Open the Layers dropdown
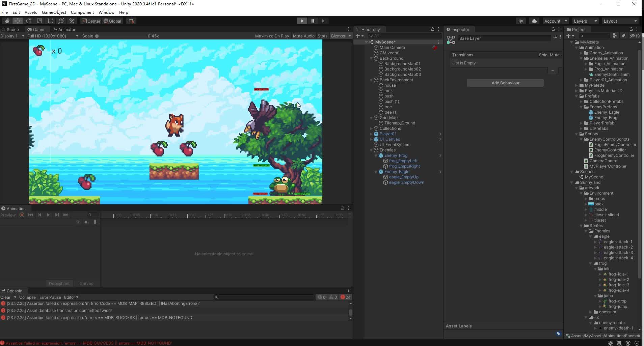Image resolution: width=644 pixels, height=346 pixels. [x=585, y=21]
